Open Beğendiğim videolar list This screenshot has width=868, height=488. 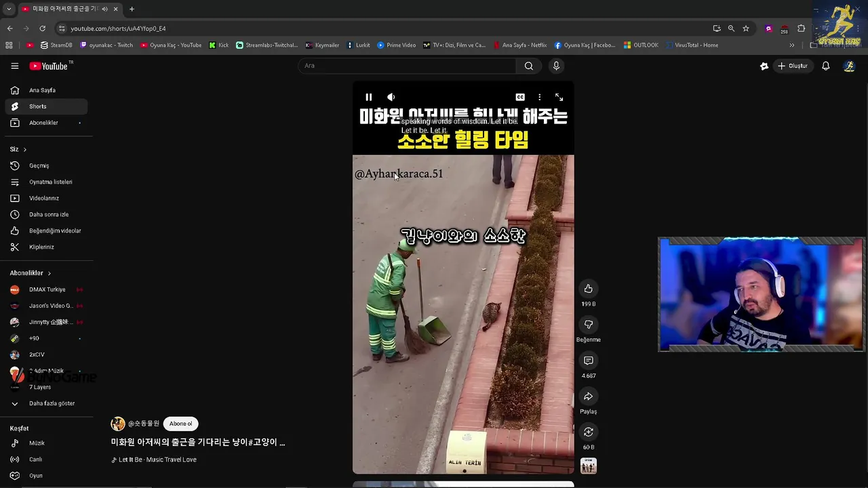pyautogui.click(x=46, y=230)
